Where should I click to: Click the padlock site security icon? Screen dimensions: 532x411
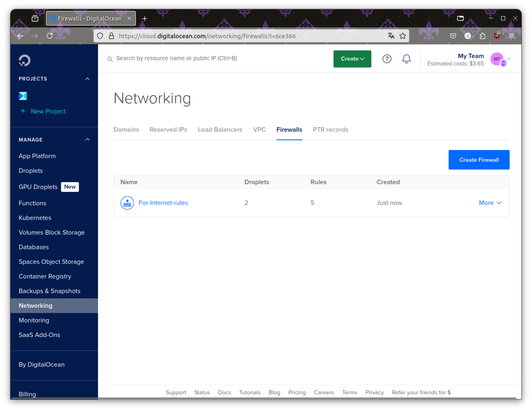click(x=111, y=36)
